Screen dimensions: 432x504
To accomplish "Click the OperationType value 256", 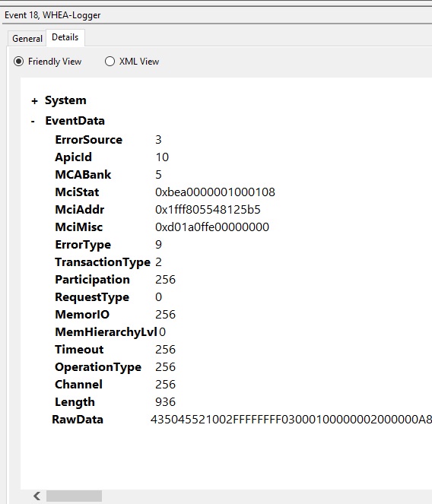I will [x=165, y=367].
